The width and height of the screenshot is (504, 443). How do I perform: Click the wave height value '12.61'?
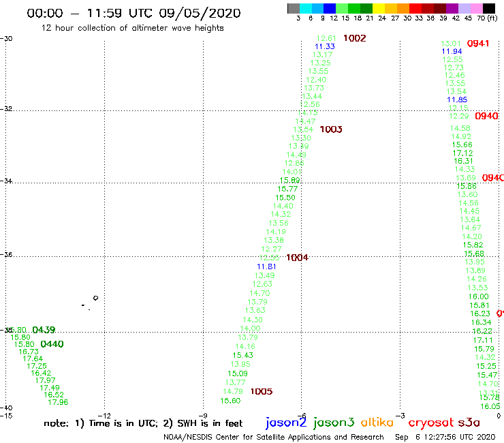326,38
